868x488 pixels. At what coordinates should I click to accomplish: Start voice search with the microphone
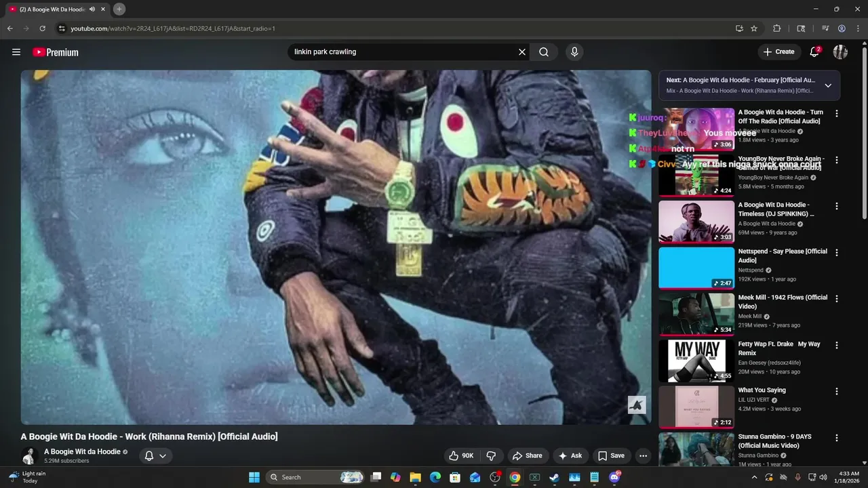(x=574, y=52)
